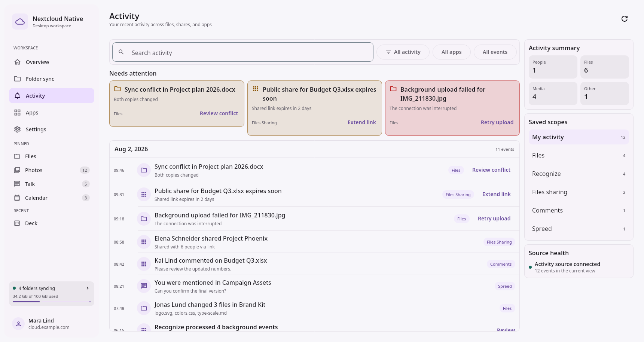Image resolution: width=644 pixels, height=342 pixels.
Task: Click the Mara Lind avatar icon
Action: (18, 324)
